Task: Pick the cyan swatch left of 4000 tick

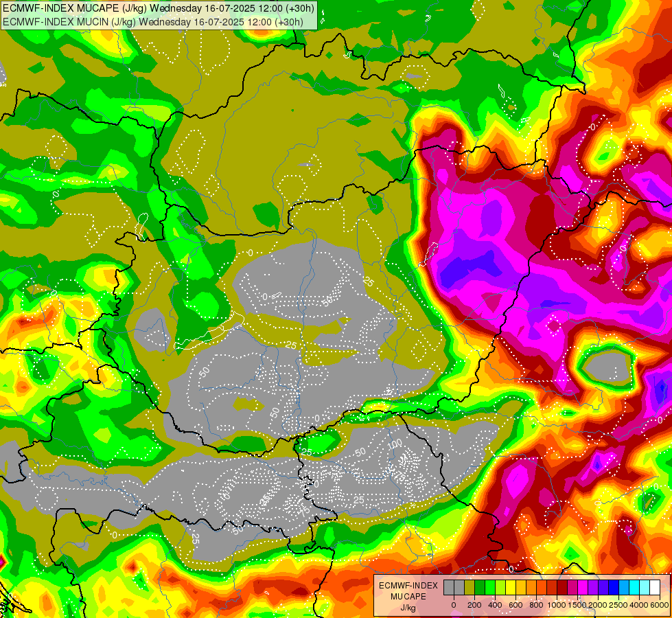Action: pyautogui.click(x=635, y=587)
